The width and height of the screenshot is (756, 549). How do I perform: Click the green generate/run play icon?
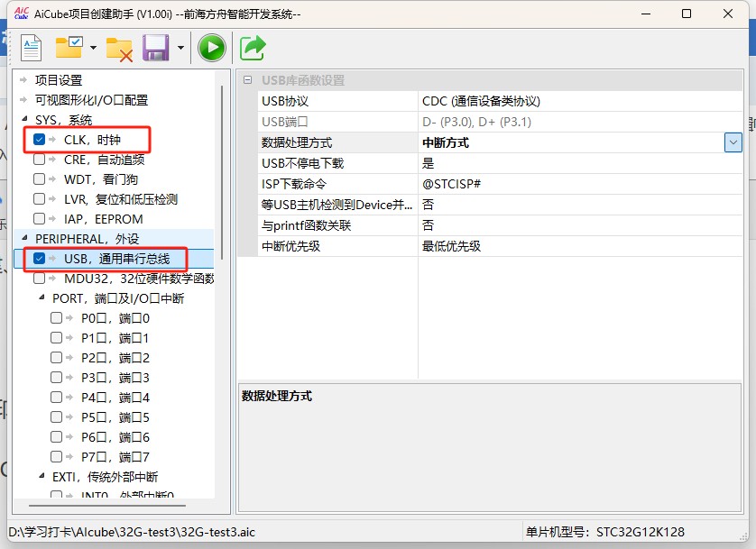tap(212, 48)
